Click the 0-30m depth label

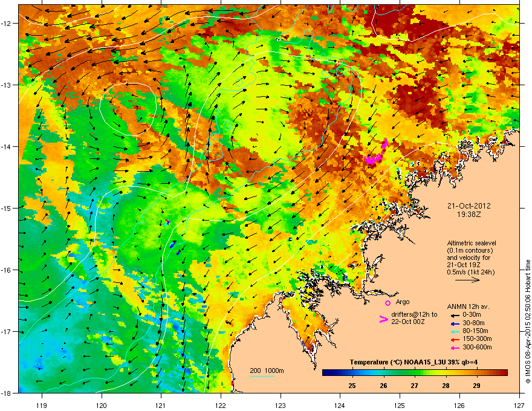click(x=472, y=315)
